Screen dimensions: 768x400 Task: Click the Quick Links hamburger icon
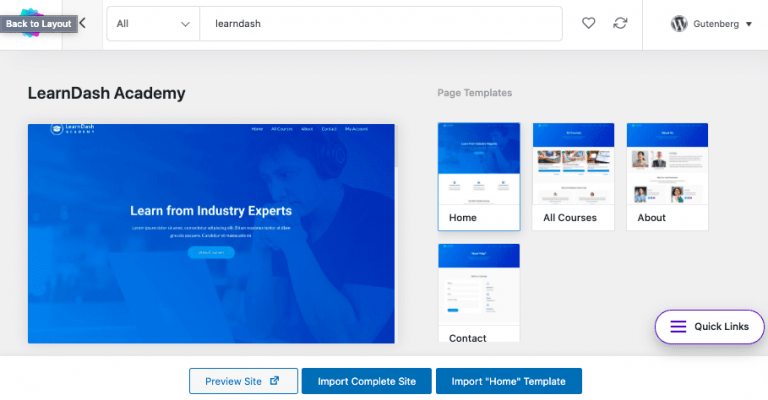678,327
